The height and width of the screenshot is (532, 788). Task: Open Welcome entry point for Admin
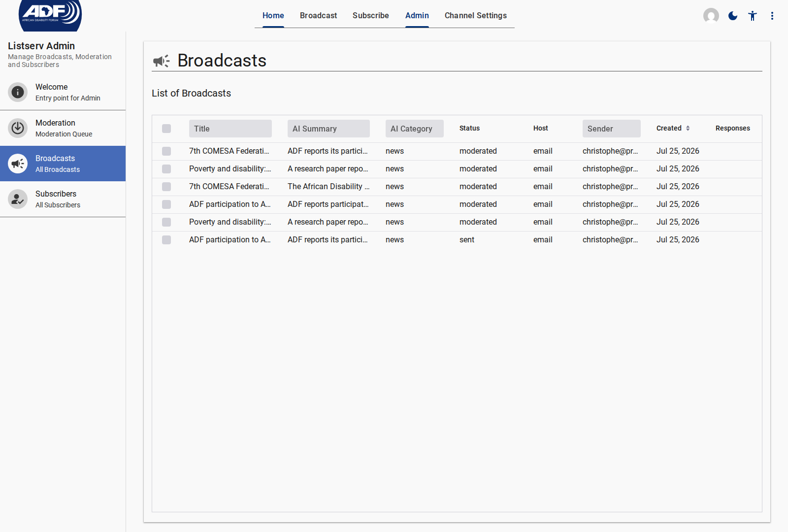[63, 92]
